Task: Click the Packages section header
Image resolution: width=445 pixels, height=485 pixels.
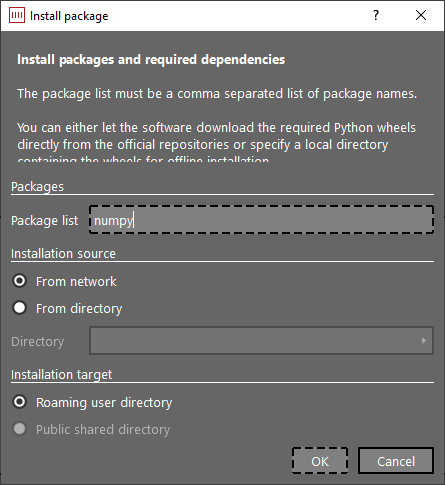Action: click(x=37, y=187)
